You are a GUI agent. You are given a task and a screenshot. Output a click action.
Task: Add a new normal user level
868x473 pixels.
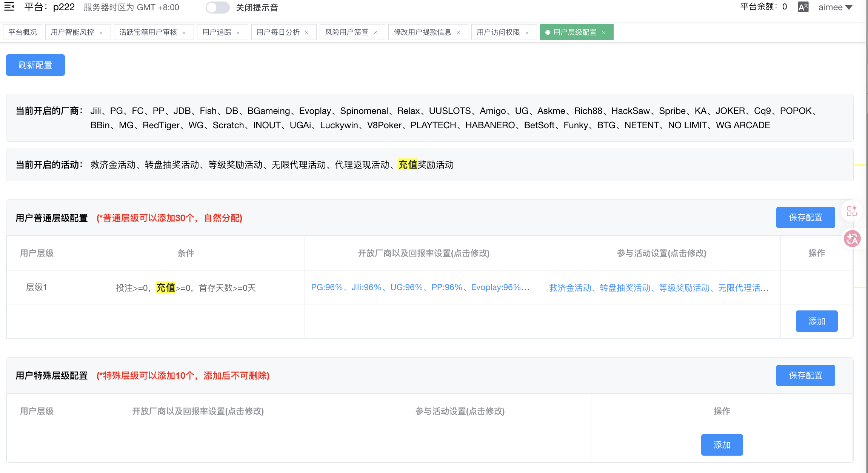point(817,321)
